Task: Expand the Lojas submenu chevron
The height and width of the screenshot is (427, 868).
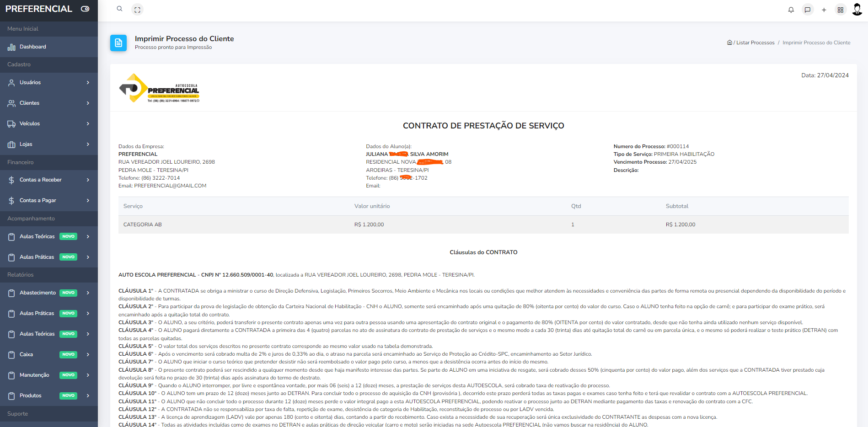Action: click(88, 144)
